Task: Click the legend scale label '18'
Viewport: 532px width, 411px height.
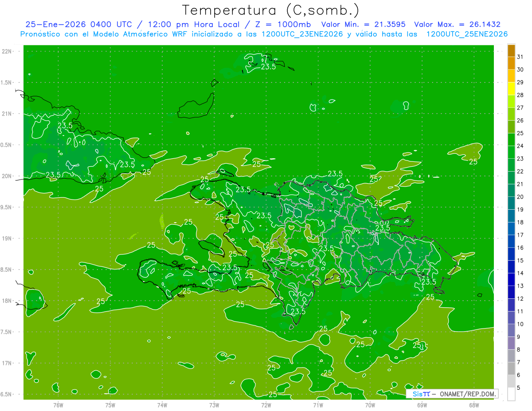Action: click(520, 222)
